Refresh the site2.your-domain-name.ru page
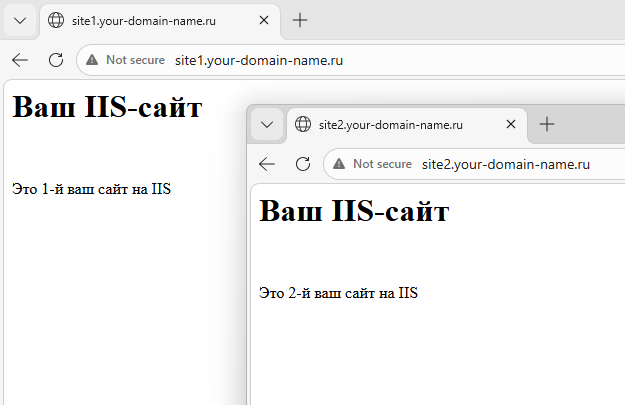The height and width of the screenshot is (405, 625). pos(303,164)
